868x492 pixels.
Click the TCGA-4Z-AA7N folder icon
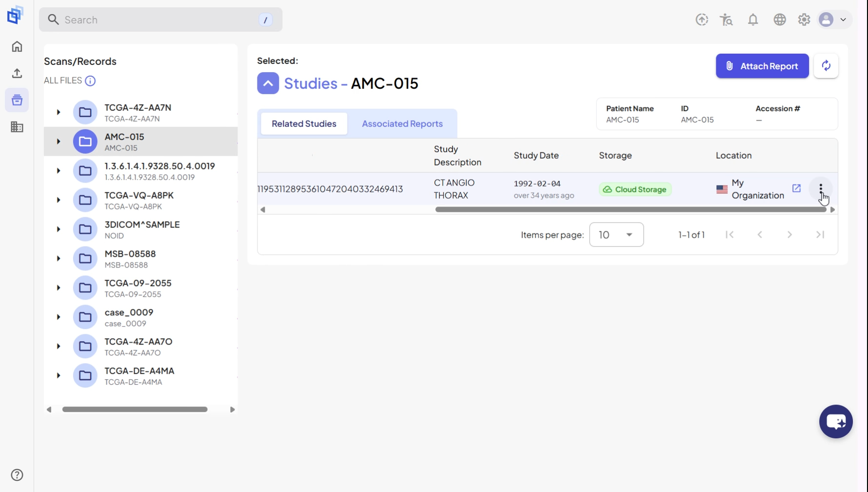click(85, 112)
